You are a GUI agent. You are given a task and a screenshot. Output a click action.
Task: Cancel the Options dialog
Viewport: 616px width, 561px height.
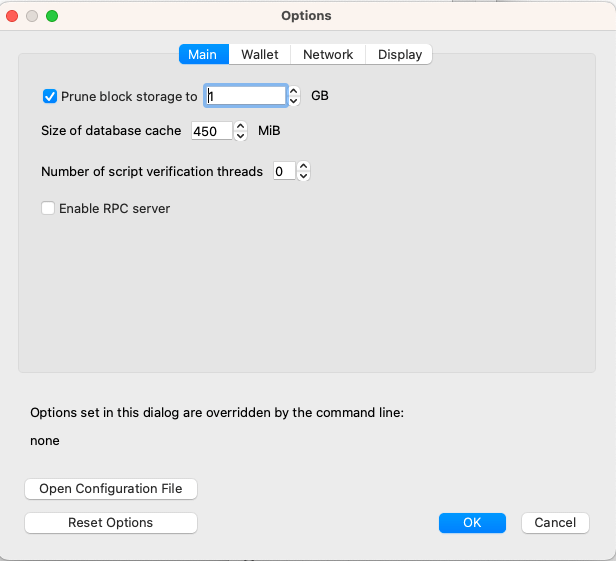(x=555, y=523)
